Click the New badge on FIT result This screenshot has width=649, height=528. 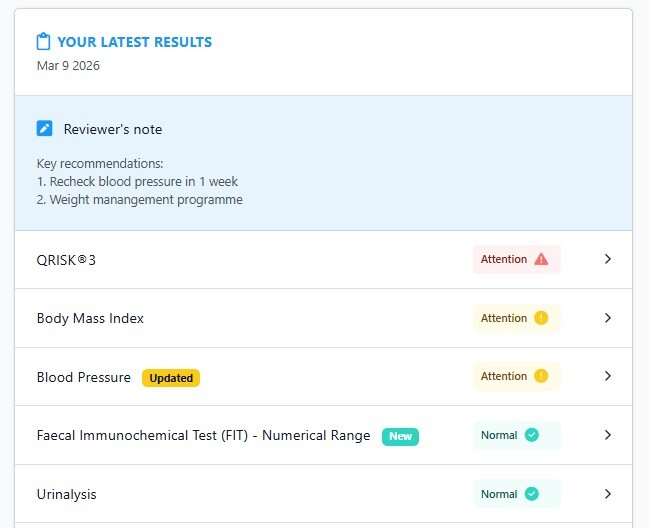click(400, 436)
